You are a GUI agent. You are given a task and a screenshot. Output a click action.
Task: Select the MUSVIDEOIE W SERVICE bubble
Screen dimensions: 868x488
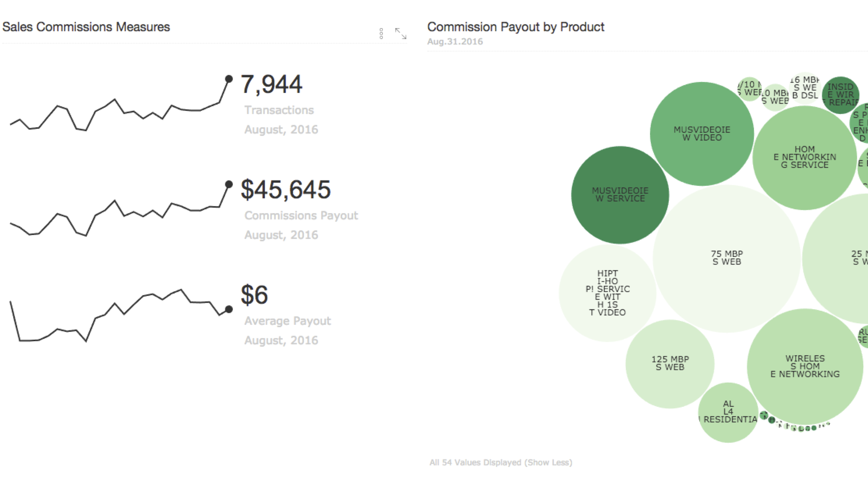pyautogui.click(x=620, y=195)
